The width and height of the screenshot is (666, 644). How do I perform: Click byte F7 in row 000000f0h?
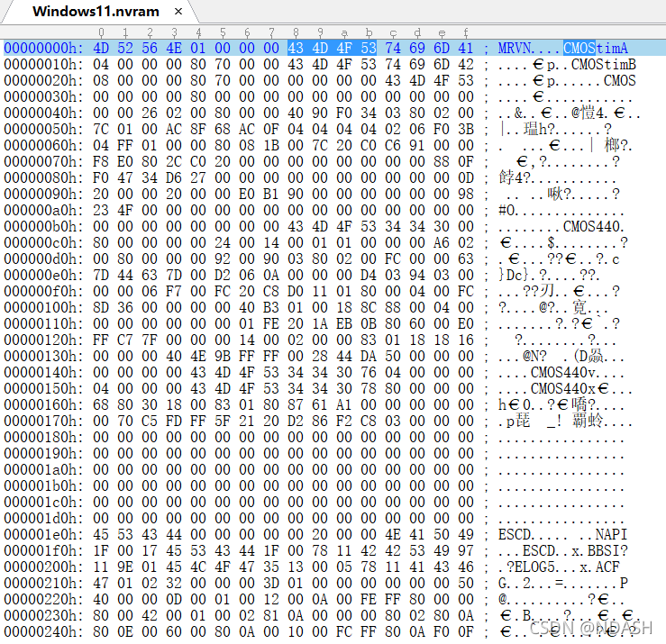coord(174,291)
